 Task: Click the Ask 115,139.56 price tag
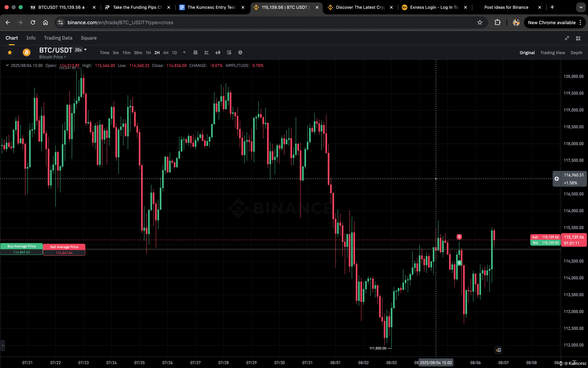(x=545, y=237)
